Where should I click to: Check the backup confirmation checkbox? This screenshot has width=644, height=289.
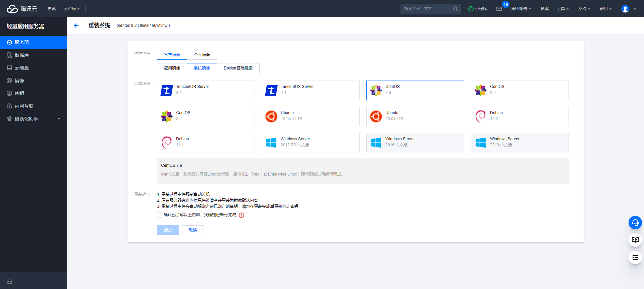[x=160, y=215]
